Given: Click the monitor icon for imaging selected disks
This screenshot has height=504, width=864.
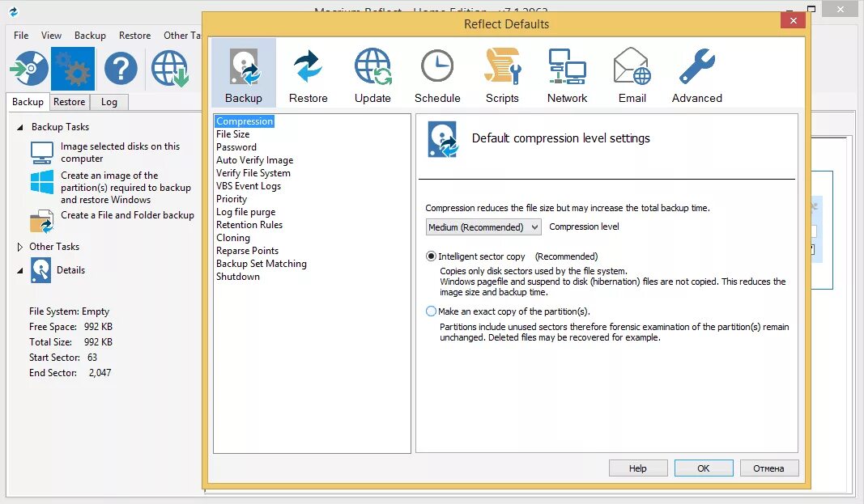Looking at the screenshot, I should coord(42,152).
